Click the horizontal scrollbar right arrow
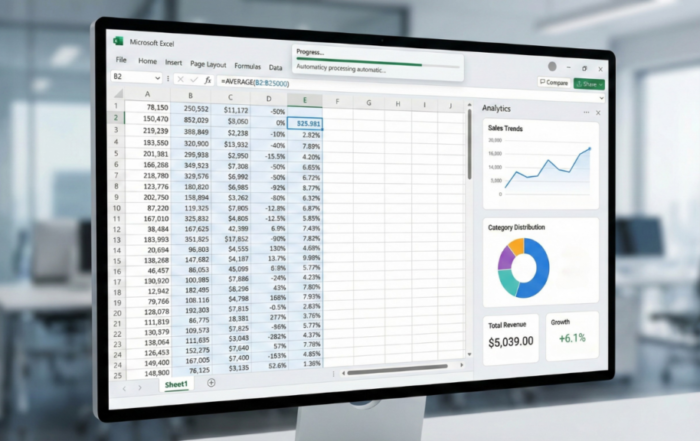Viewport: 700px width, 441px height. coord(462,365)
